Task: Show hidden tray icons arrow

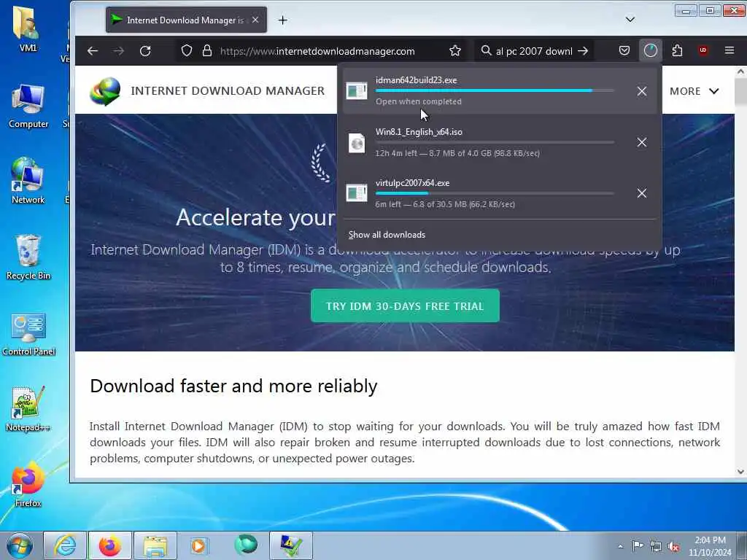Action: [x=620, y=546]
